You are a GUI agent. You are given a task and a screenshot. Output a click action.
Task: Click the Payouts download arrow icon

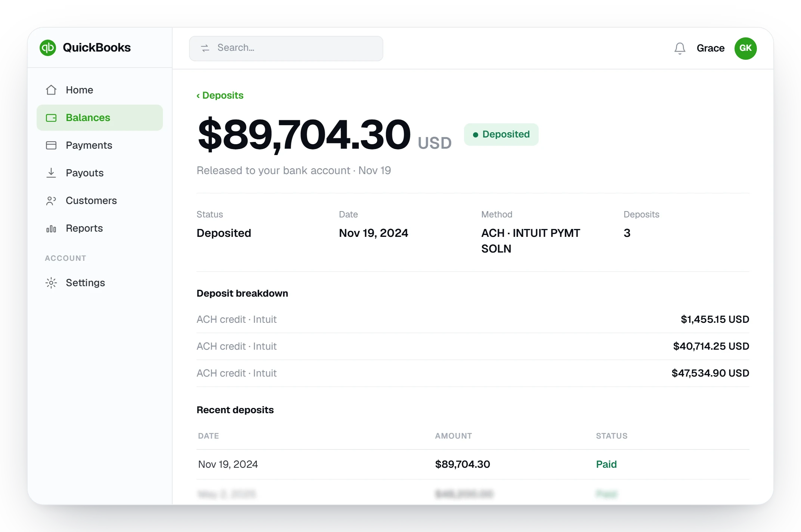51,173
